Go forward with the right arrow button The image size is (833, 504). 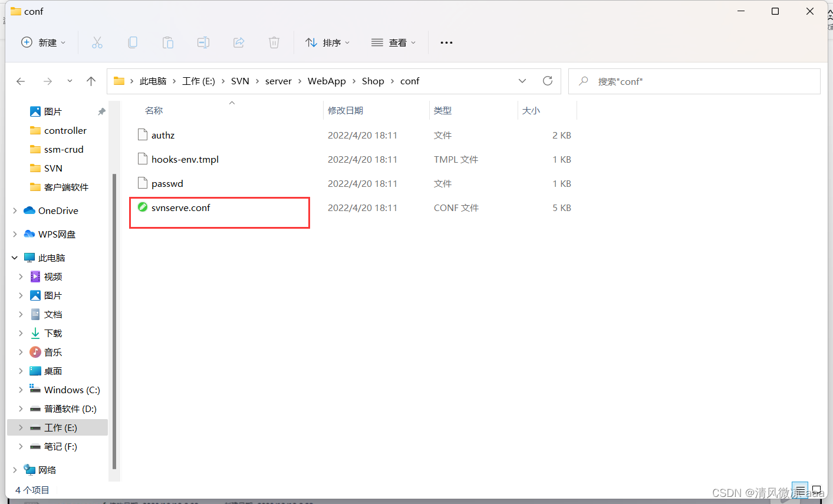click(x=48, y=81)
